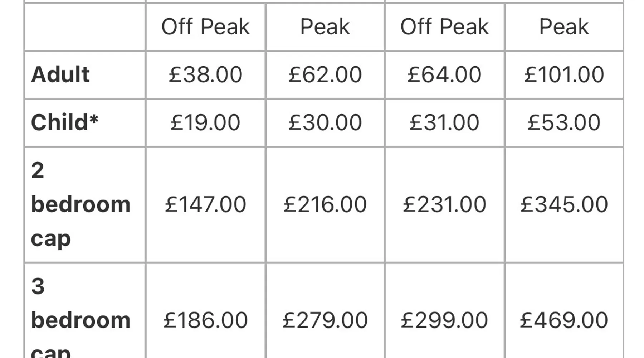Click the £147.00 price cell

click(x=205, y=204)
